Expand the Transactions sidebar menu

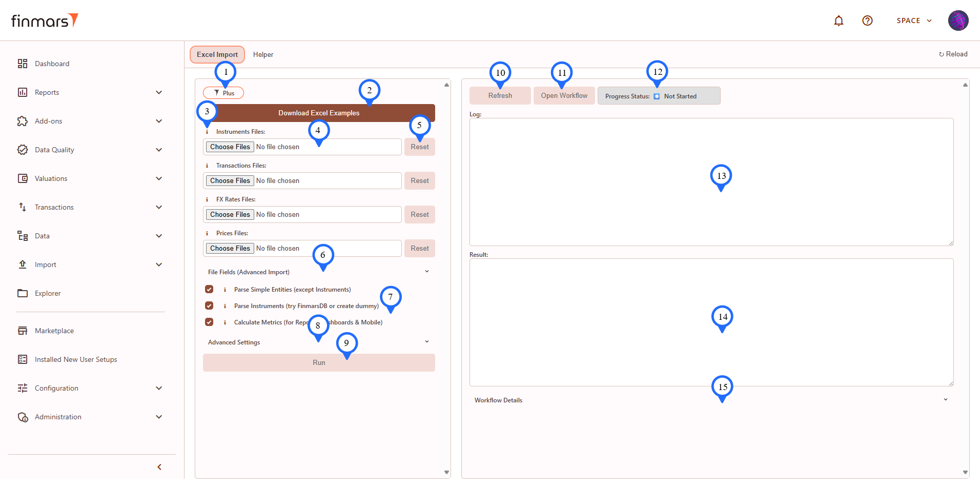[159, 207]
